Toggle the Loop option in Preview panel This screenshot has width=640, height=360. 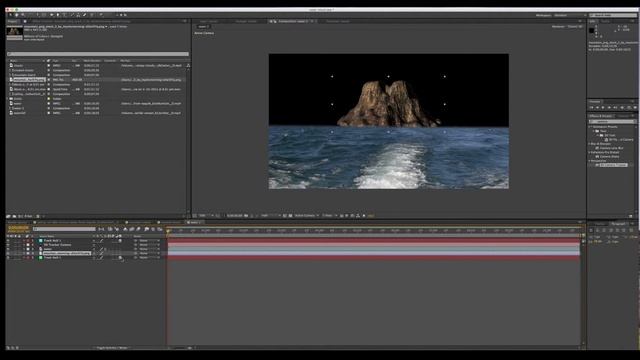(x=629, y=107)
